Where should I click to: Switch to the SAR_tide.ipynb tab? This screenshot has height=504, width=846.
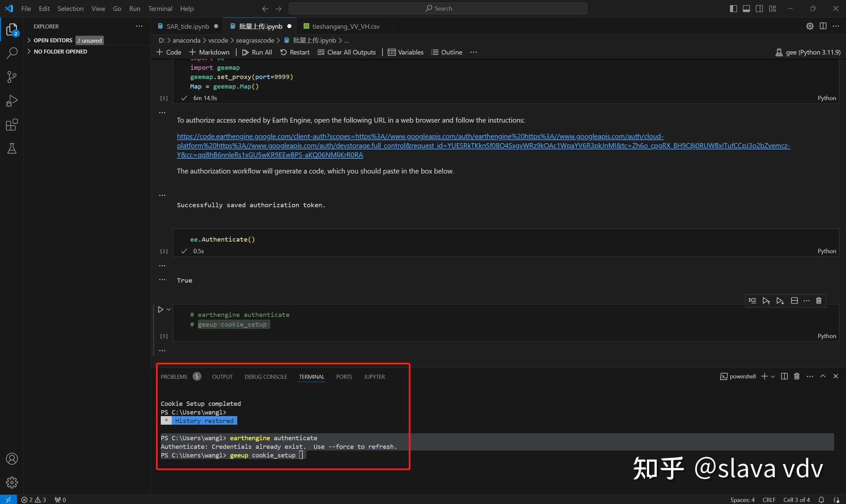(x=188, y=26)
